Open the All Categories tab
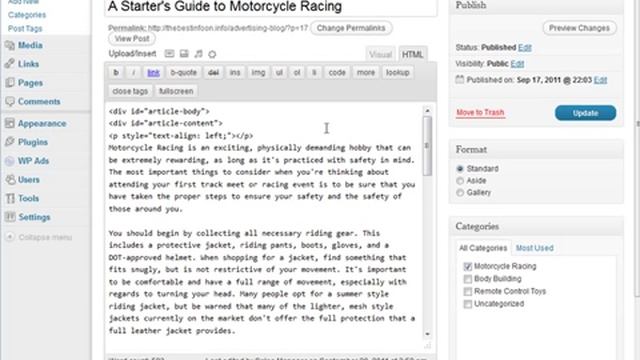Viewport: 640px width, 360px height. point(483,248)
